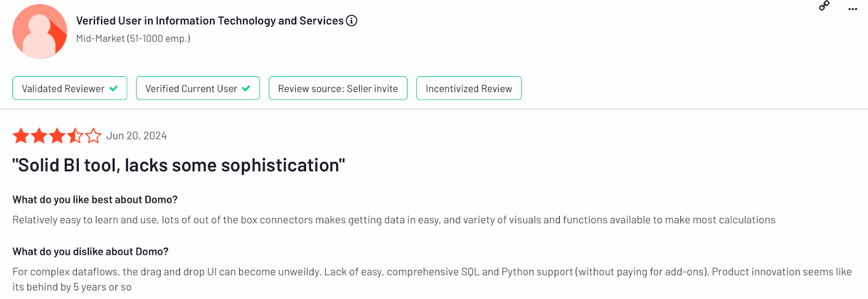Click the Verified Current User badge
The height and width of the screenshot is (299, 868).
pyautogui.click(x=198, y=88)
